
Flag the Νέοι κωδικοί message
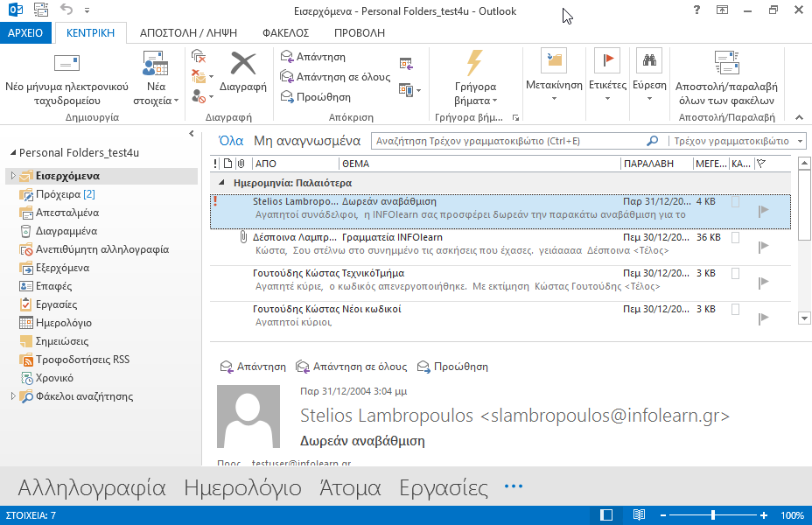pos(763,318)
